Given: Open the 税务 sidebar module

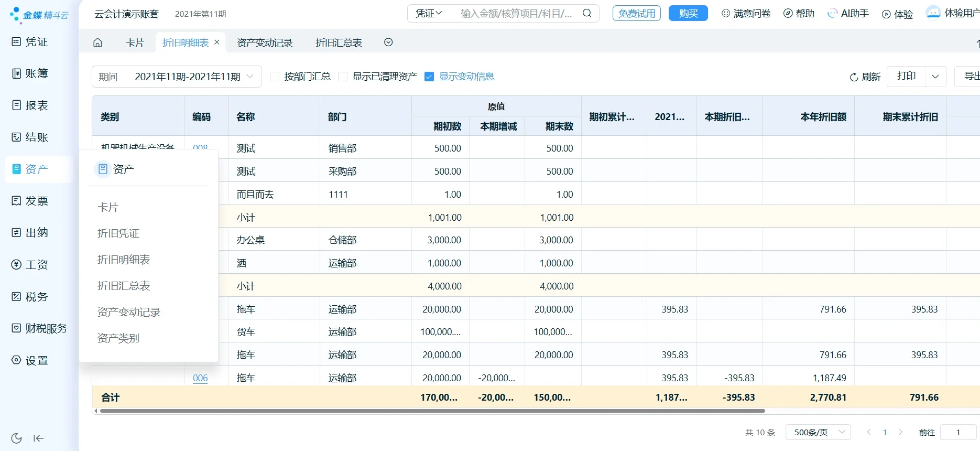Looking at the screenshot, I should coord(30,297).
